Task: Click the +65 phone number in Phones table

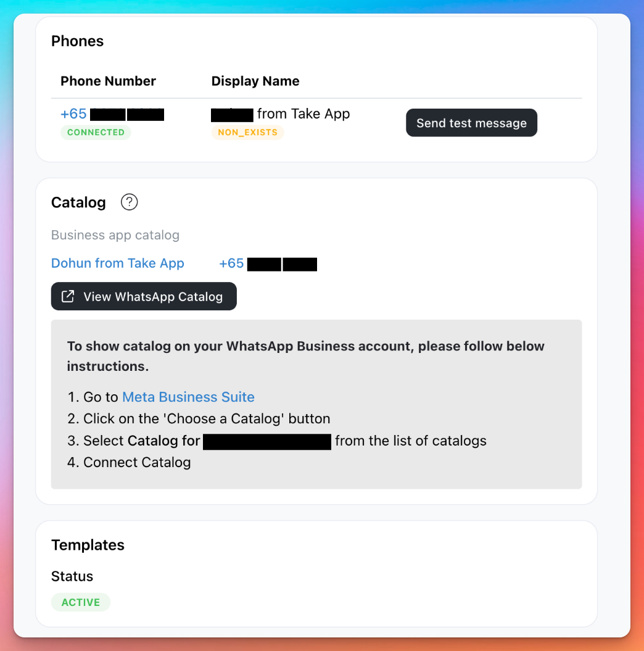Action: pyautogui.click(x=112, y=114)
